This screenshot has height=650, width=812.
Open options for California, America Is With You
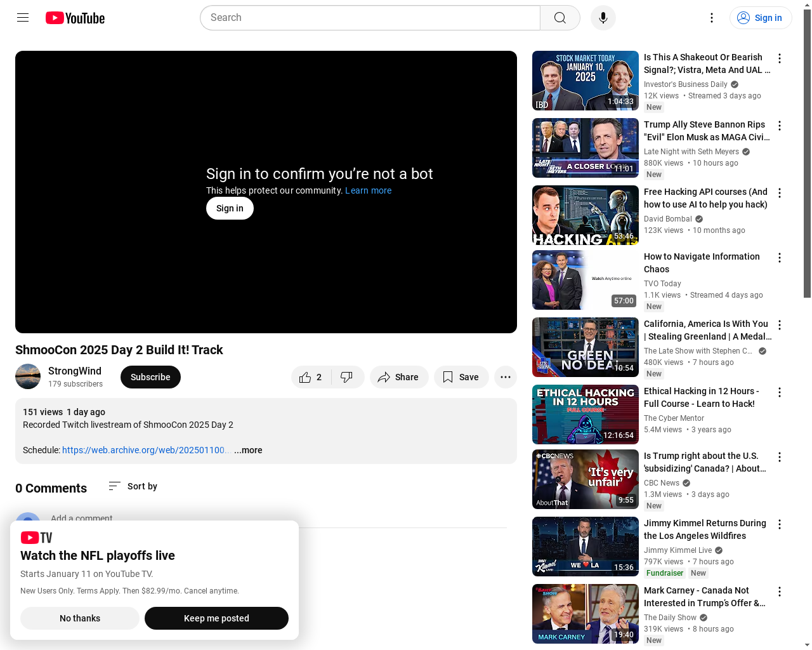[780, 325]
